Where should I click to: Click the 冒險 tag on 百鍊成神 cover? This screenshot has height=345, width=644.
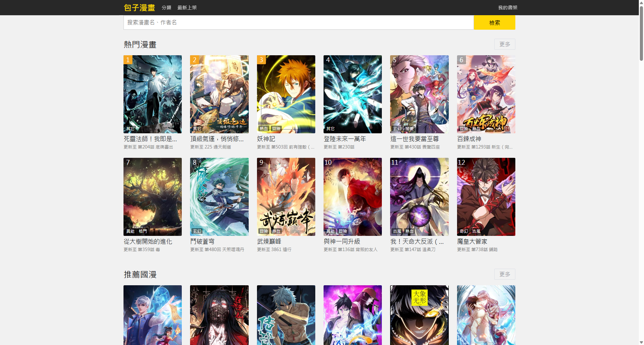[464, 128]
